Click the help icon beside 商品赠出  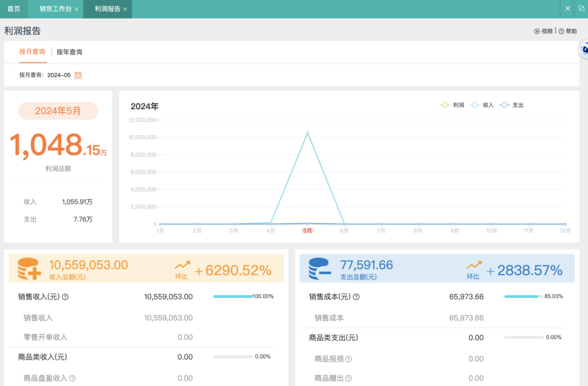pos(348,378)
